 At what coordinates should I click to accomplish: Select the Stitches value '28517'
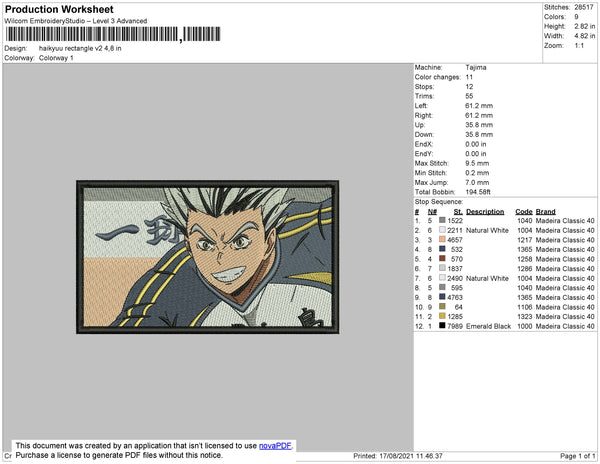click(584, 7)
